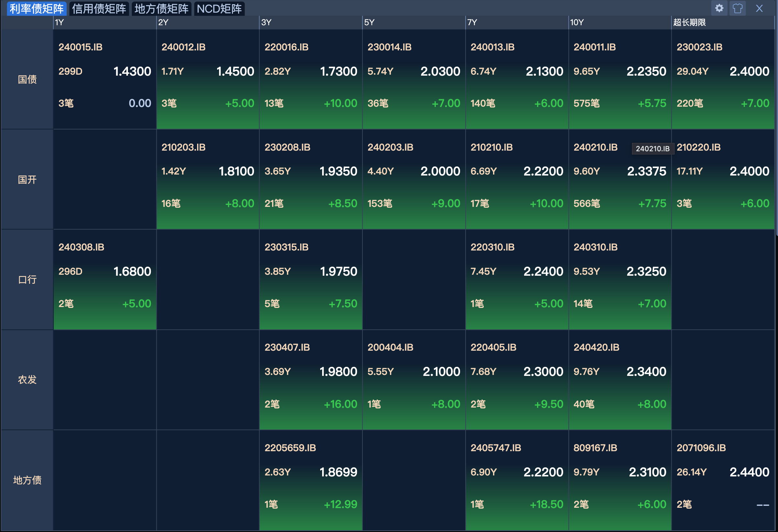Click the 5Y column header

coord(369,22)
